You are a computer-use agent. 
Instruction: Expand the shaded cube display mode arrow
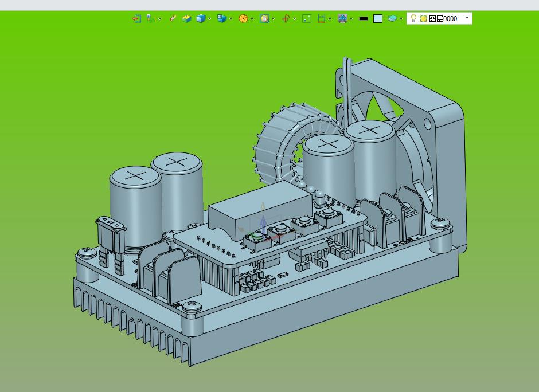pos(210,18)
